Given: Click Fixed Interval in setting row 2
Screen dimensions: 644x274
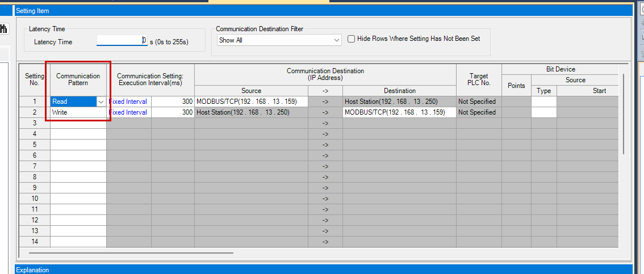Looking at the screenshot, I should (x=129, y=112).
